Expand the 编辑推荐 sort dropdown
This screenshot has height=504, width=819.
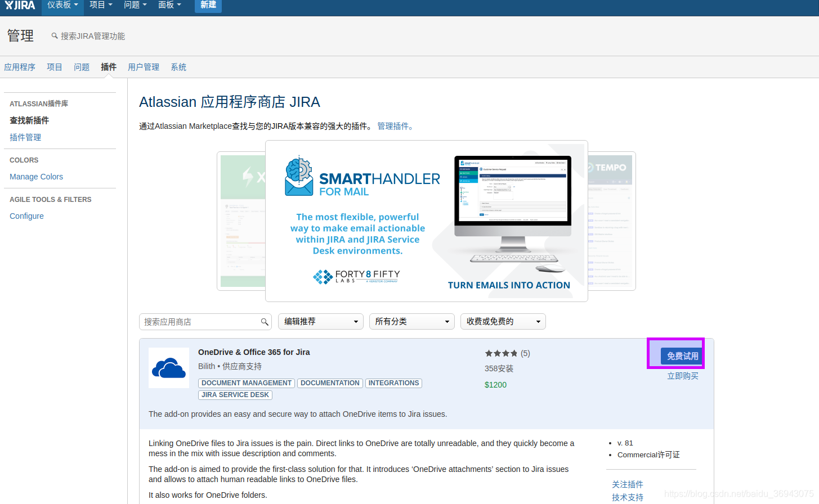[321, 321]
